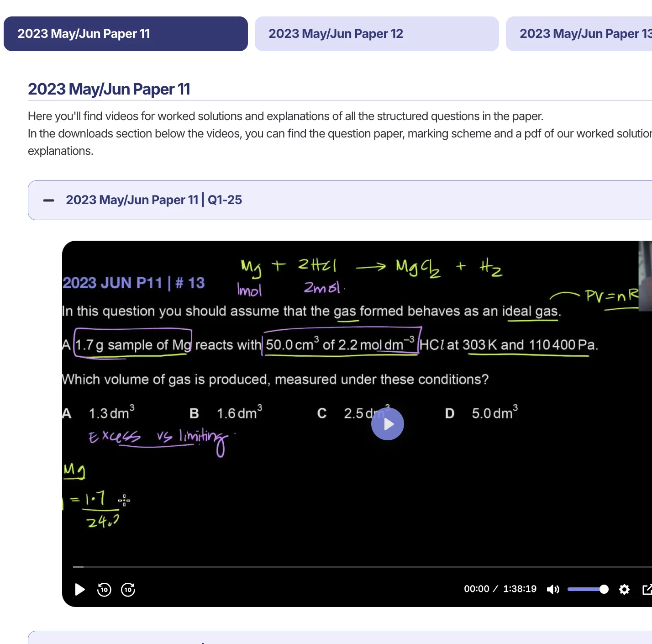Screen dimensions: 652x644
Task: Play video using the large center button
Action: [388, 424]
